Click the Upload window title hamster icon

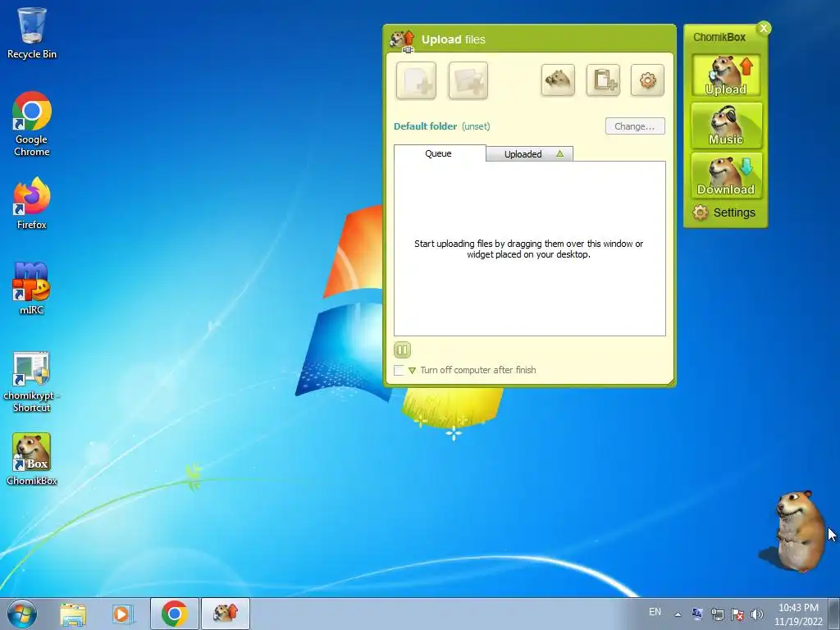click(402, 41)
